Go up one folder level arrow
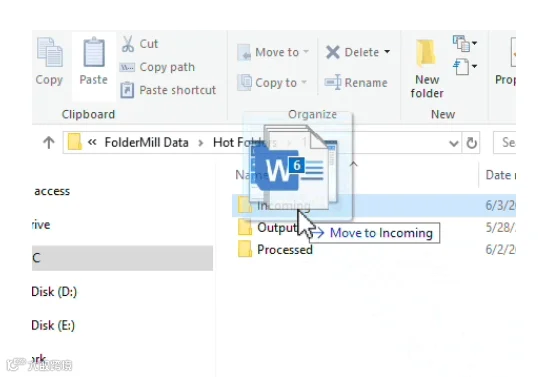The height and width of the screenshot is (377, 538). (49, 143)
